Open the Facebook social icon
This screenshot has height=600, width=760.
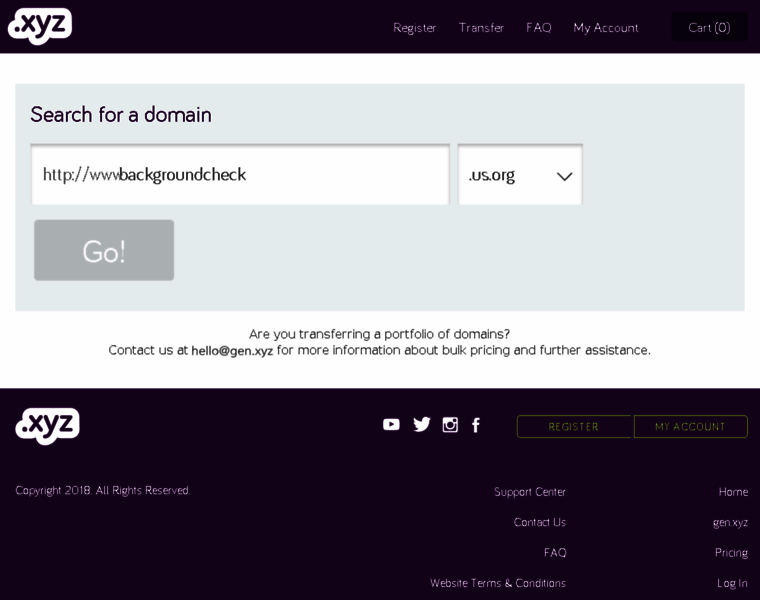click(476, 424)
